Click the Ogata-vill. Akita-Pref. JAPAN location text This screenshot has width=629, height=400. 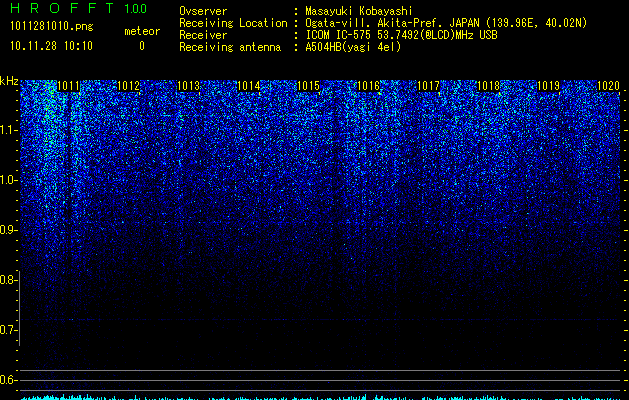pos(446,23)
